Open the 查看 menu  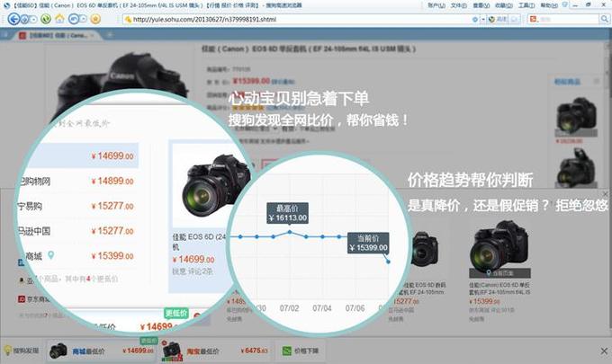point(481,5)
